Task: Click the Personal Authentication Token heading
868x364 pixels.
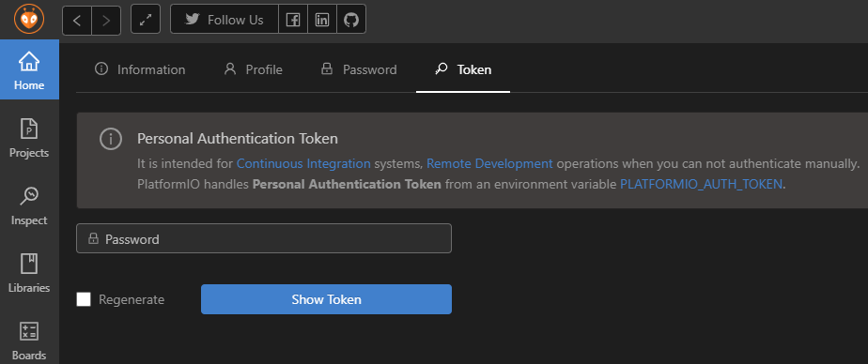Action: click(238, 138)
